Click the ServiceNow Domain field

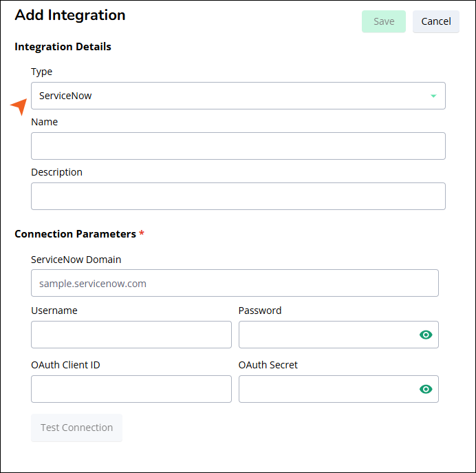[x=235, y=283]
